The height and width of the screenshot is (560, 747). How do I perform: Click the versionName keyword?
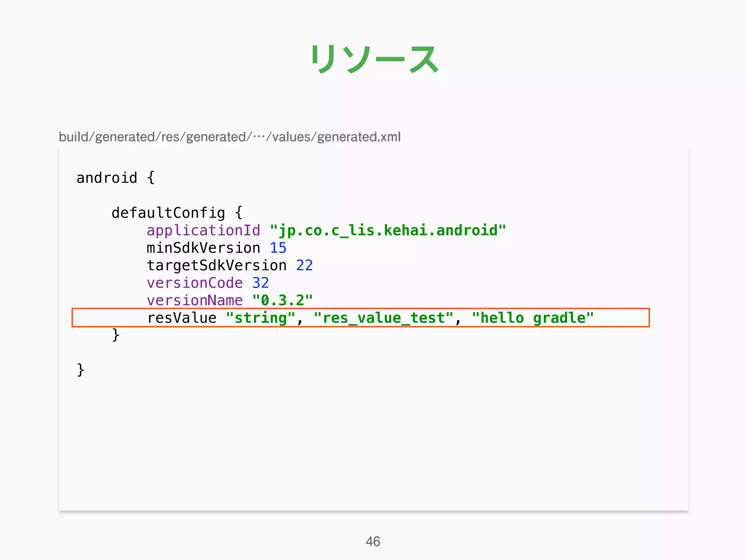point(195,300)
